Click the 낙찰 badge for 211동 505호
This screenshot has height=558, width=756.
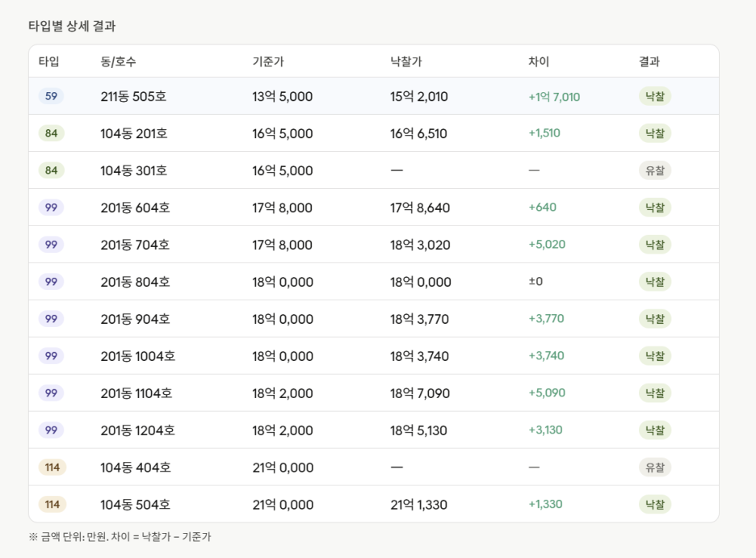click(655, 96)
